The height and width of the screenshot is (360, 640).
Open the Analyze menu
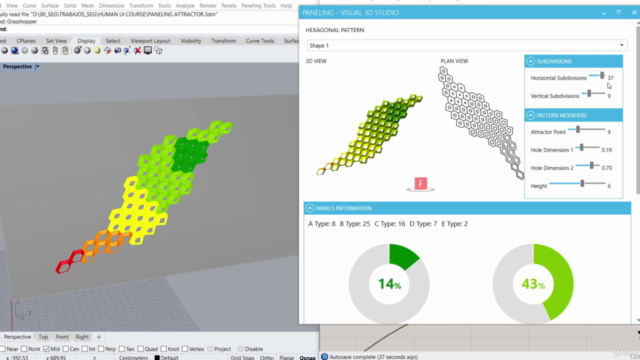pos(185,6)
